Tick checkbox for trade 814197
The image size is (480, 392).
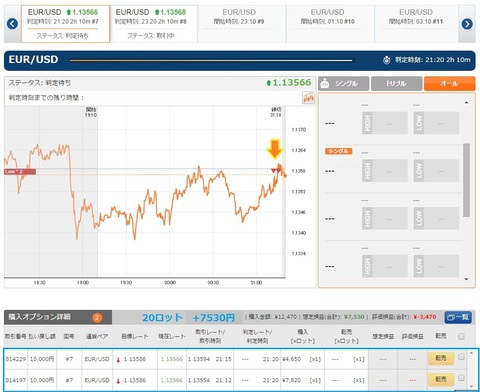point(461,378)
